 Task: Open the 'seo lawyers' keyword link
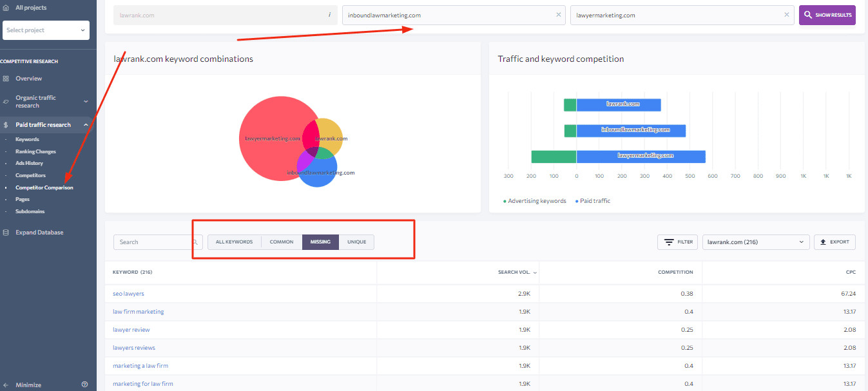tap(128, 294)
